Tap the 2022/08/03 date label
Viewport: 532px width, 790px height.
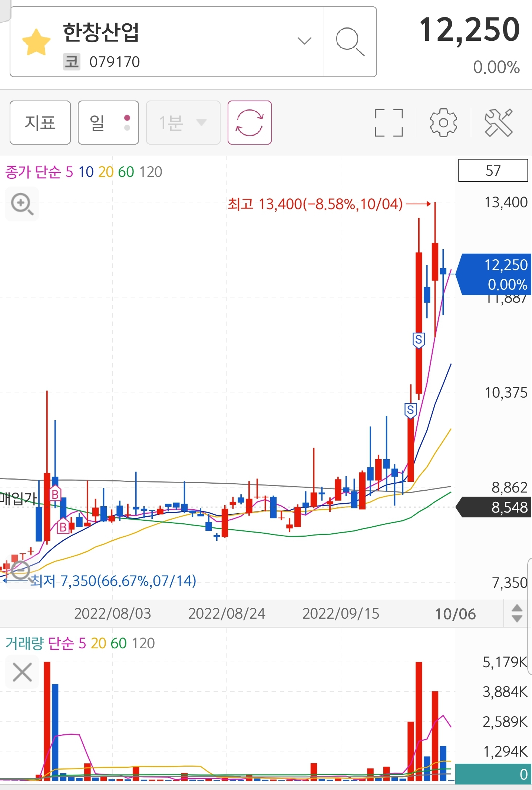coord(113,613)
